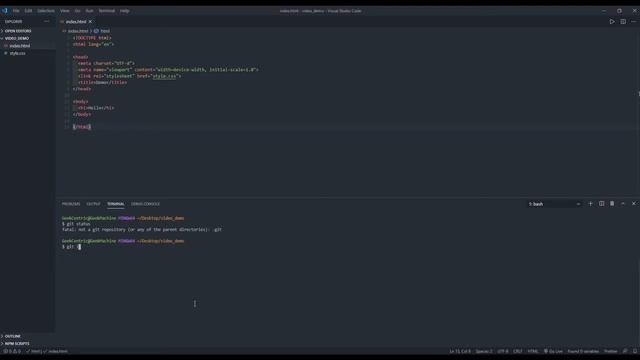Follow the style.css href link in code
The width and height of the screenshot is (640, 360).
click(164, 76)
